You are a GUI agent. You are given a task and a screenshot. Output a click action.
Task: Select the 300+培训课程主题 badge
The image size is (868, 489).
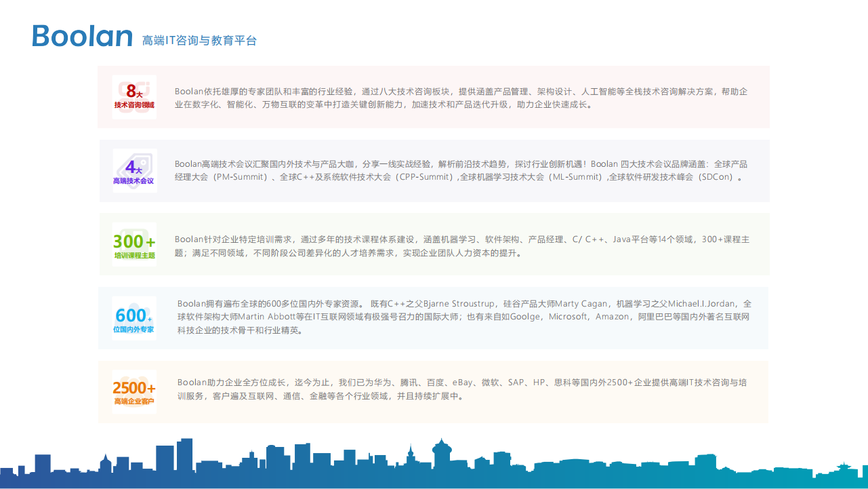[134, 244]
